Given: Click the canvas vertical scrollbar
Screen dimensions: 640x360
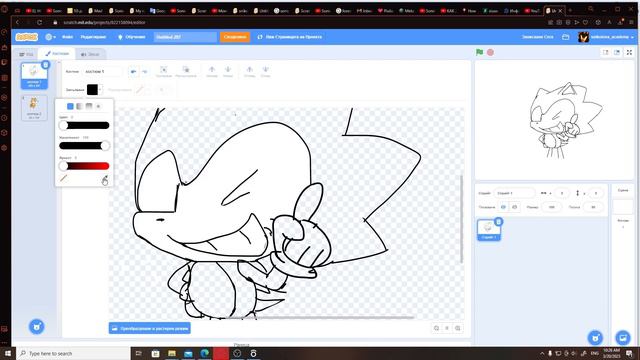Looking at the screenshot, I should point(462,220).
